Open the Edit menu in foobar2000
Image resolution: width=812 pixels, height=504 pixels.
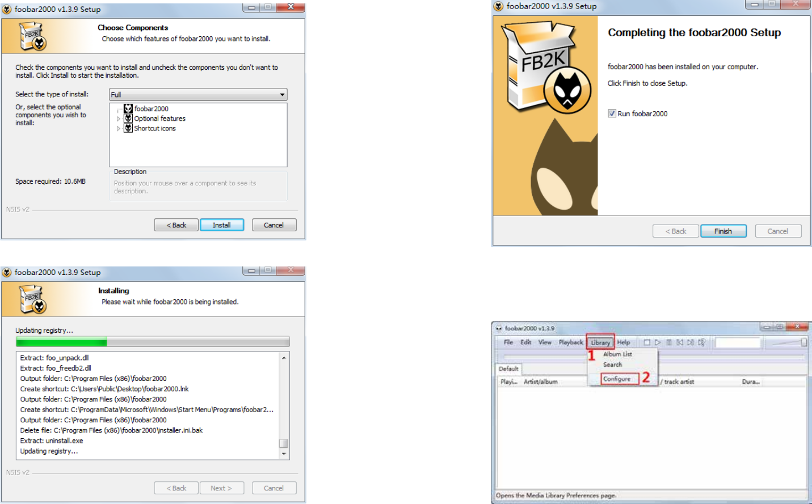pyautogui.click(x=526, y=342)
